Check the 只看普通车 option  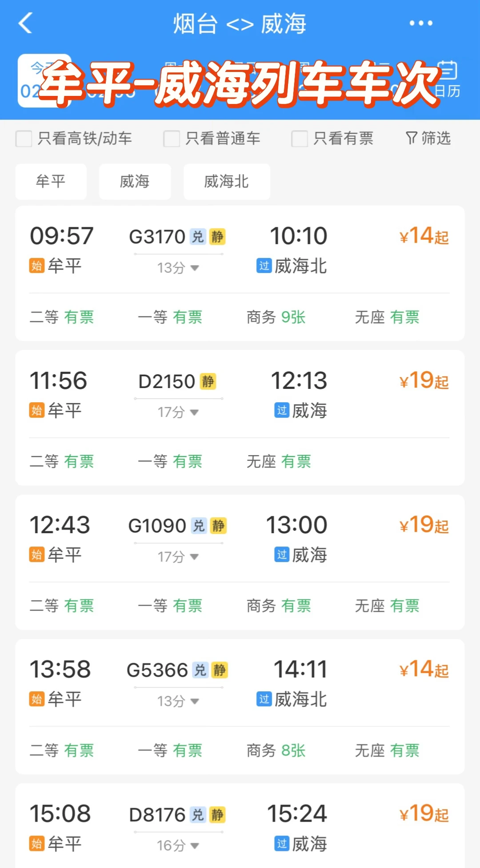click(x=172, y=139)
